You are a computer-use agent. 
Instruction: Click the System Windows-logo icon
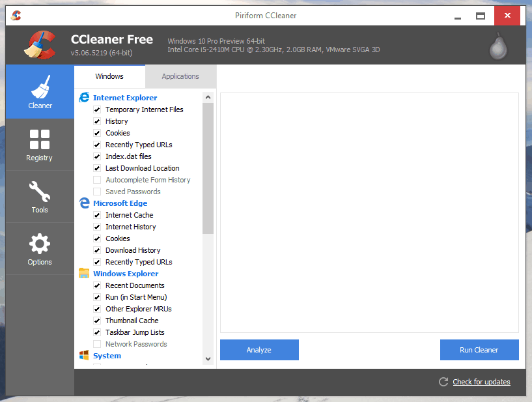point(84,355)
